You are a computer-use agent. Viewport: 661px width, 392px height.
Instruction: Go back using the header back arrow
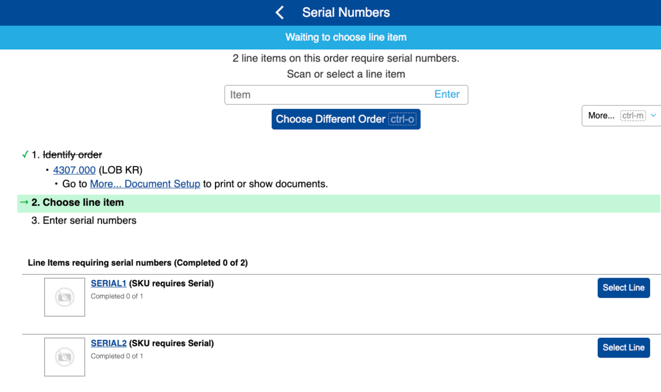pyautogui.click(x=279, y=13)
